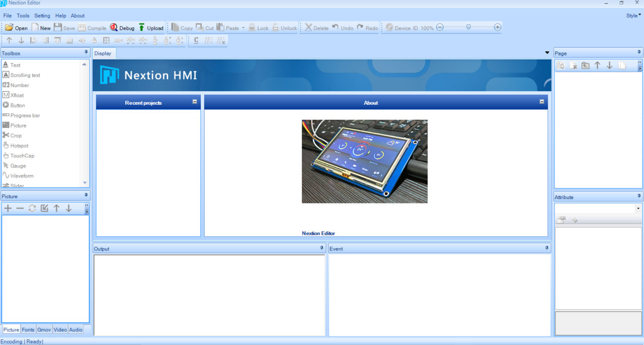Click the align top icon
The image size is (644, 345).
coord(57,40)
